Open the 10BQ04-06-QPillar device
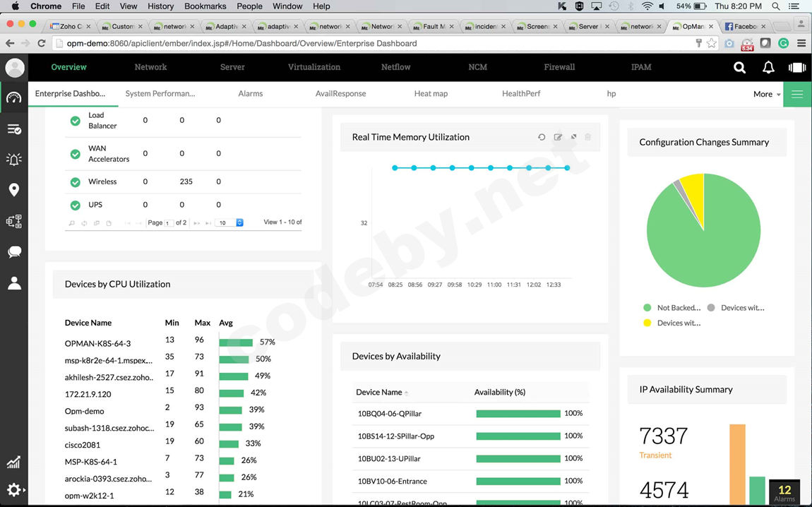 point(390,414)
